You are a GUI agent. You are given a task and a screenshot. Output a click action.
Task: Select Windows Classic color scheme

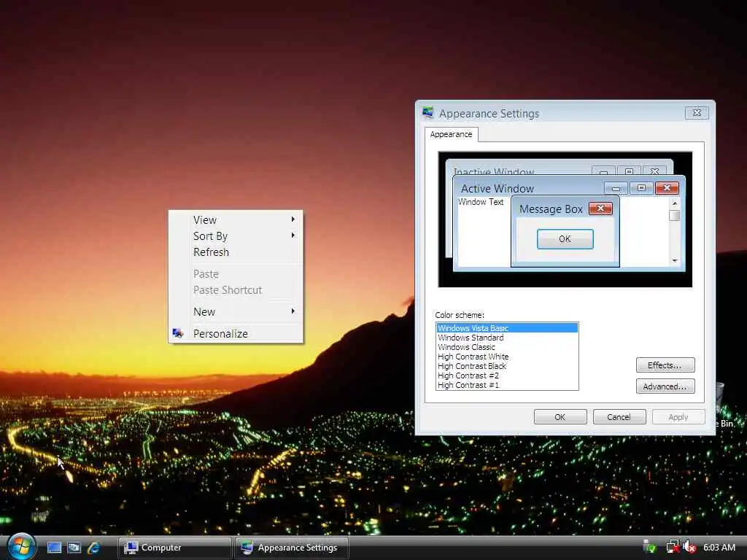(507, 347)
